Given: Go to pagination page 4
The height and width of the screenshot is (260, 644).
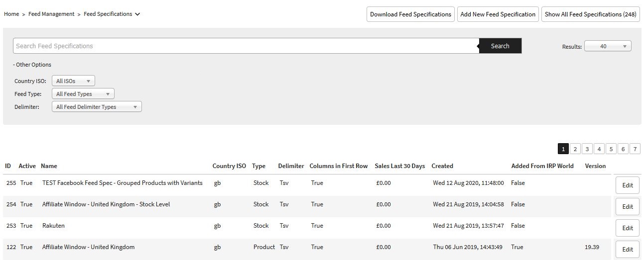Looking at the screenshot, I should pos(599,149).
